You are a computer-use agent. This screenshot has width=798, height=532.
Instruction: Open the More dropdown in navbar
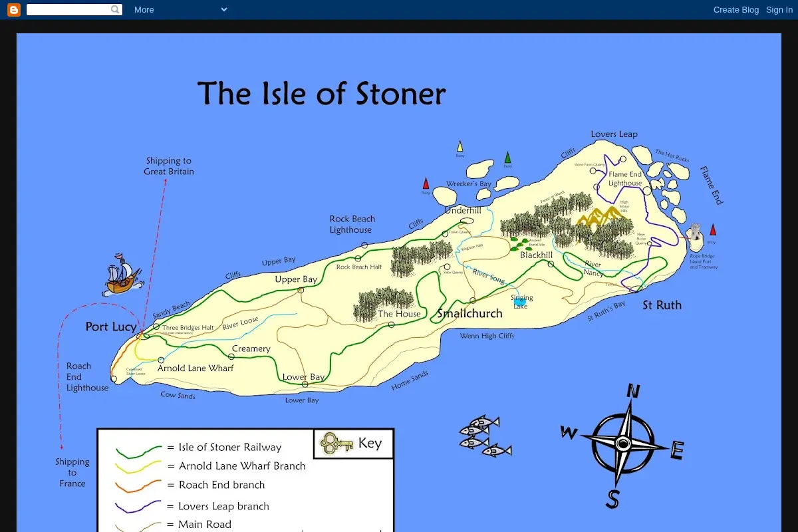pos(181,9)
